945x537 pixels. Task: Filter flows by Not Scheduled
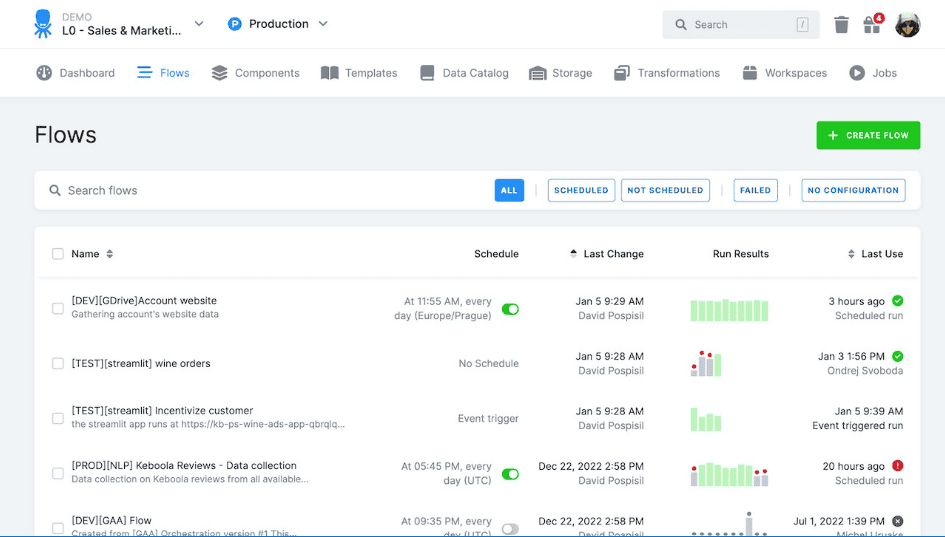(665, 190)
